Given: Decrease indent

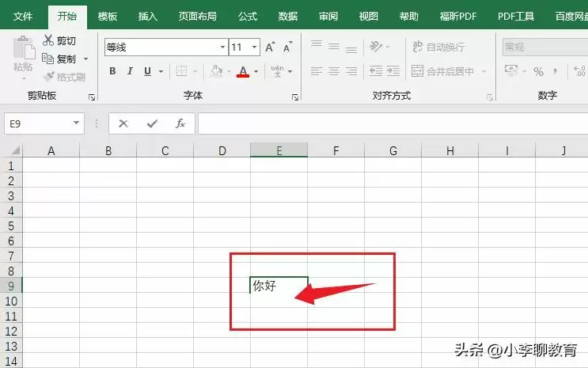Looking at the screenshot, I should click(x=376, y=71).
